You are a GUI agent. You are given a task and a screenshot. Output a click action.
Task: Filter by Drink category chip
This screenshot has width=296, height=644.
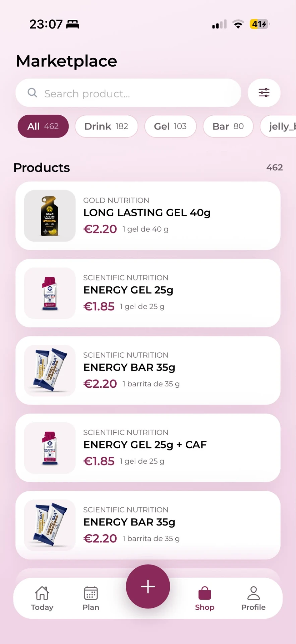click(106, 126)
